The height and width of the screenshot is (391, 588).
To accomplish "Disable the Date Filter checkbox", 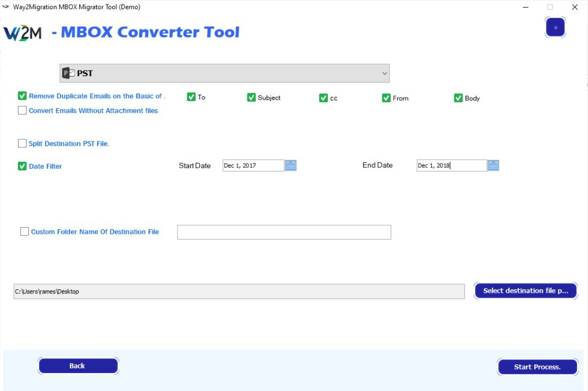I will click(x=23, y=166).
